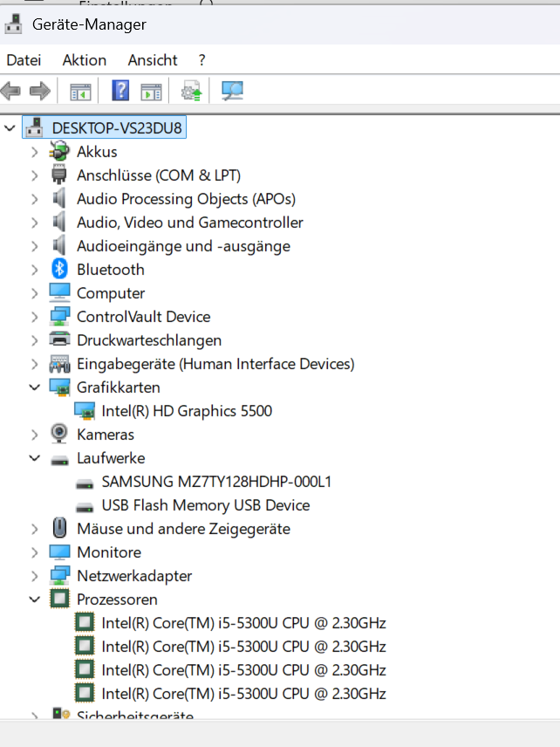Click the SAMSUNG MZ7TY128HDHP drive icon
The width and height of the screenshot is (560, 747).
(85, 484)
